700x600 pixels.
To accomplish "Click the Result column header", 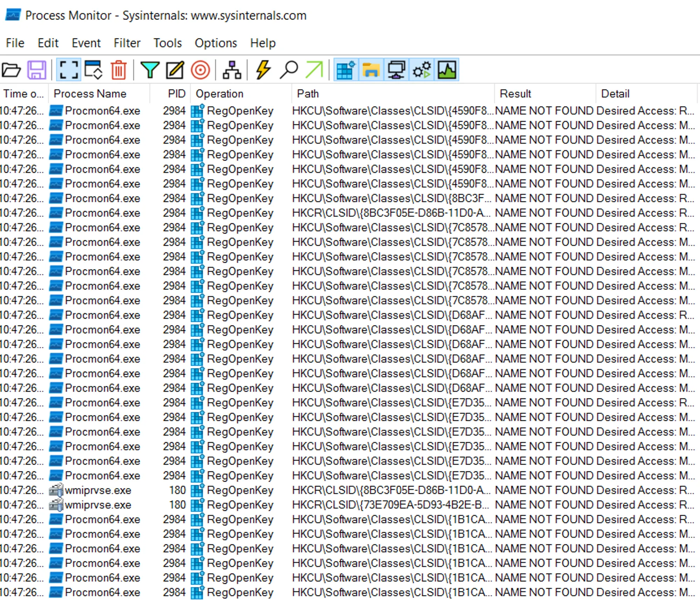I will coord(545,94).
